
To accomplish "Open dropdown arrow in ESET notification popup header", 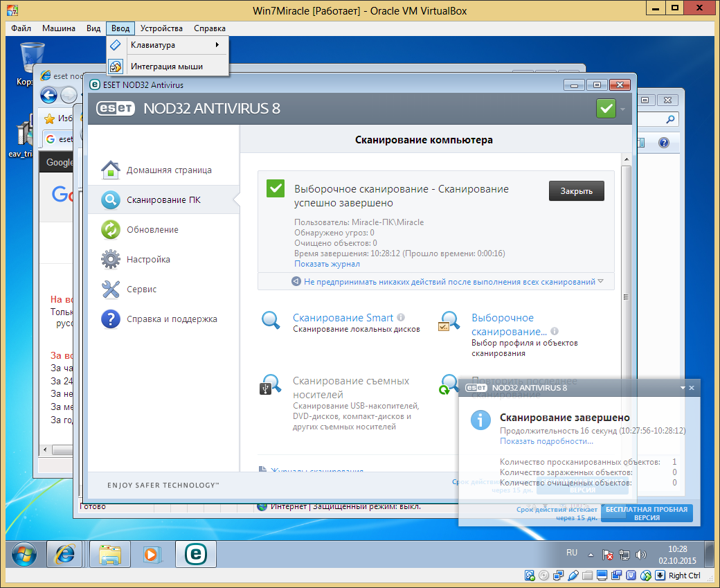I will click(683, 388).
